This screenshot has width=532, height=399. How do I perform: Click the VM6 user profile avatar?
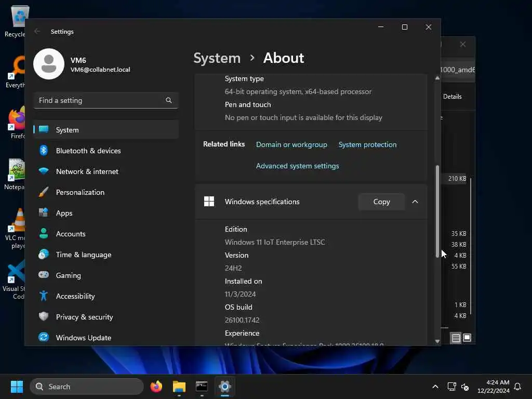pos(49,64)
